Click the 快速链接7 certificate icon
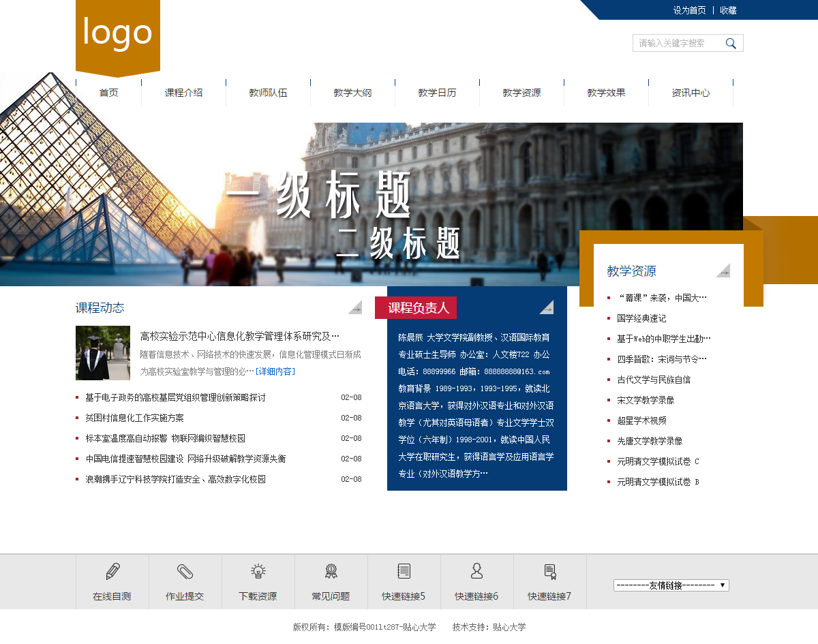Image resolution: width=818 pixels, height=644 pixels. 549,572
